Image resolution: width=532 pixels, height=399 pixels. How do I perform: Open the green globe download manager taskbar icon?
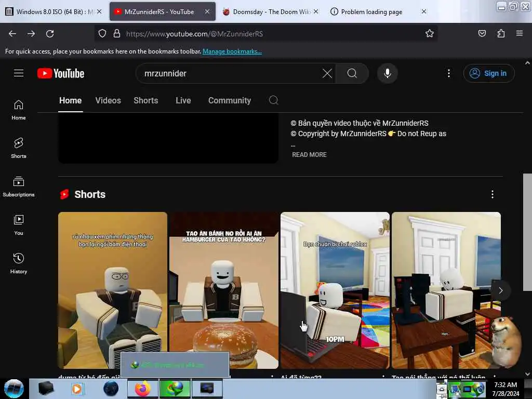point(175,389)
